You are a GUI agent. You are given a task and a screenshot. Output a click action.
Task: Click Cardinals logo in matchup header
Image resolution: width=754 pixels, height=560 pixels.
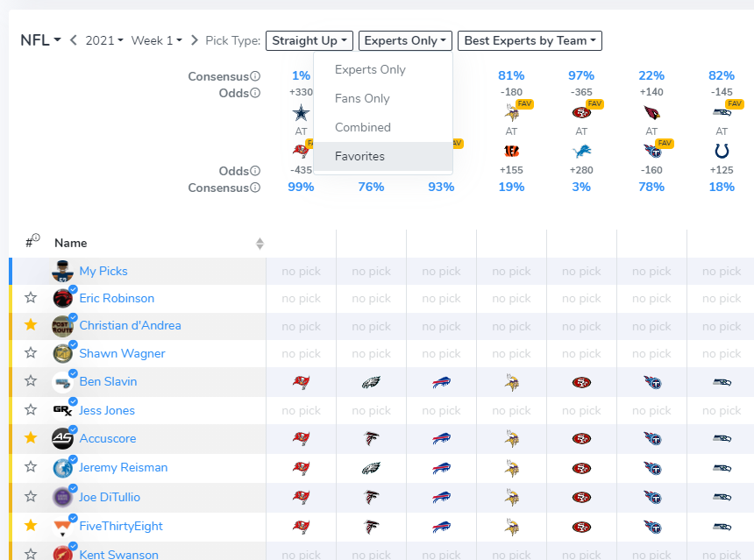point(651,113)
